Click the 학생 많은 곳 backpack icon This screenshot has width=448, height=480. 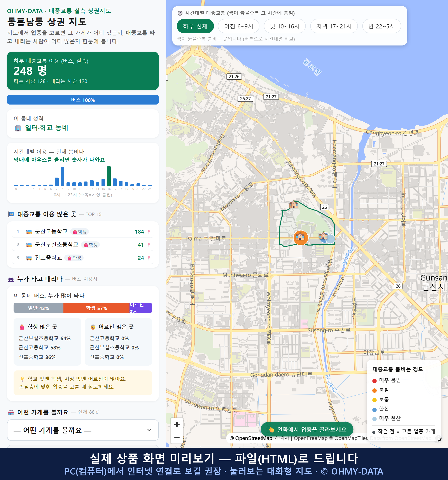tap(22, 327)
